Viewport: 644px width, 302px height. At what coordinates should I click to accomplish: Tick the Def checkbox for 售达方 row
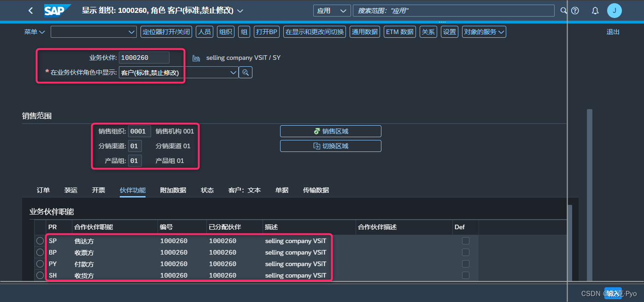click(466, 241)
